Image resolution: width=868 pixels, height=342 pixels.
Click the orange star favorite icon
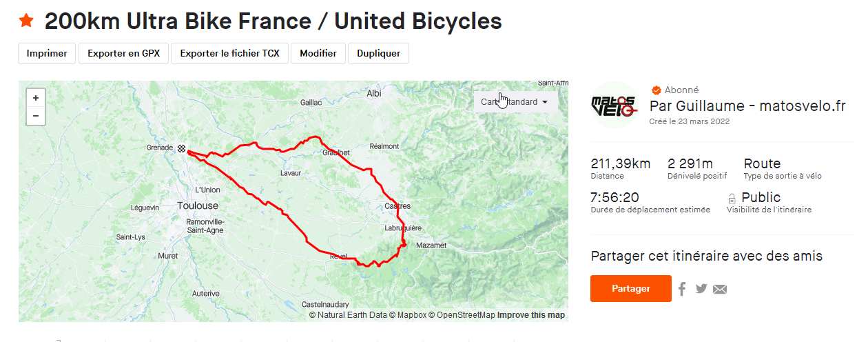pos(26,21)
